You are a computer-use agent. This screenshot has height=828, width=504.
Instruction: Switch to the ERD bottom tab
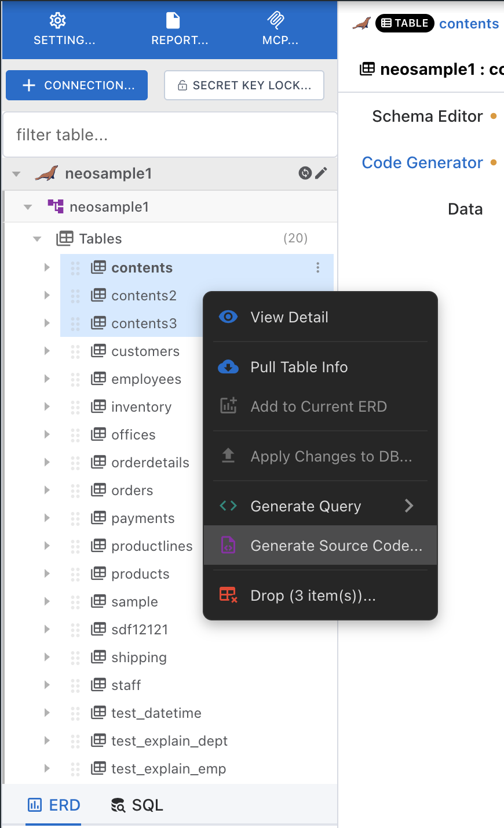54,805
